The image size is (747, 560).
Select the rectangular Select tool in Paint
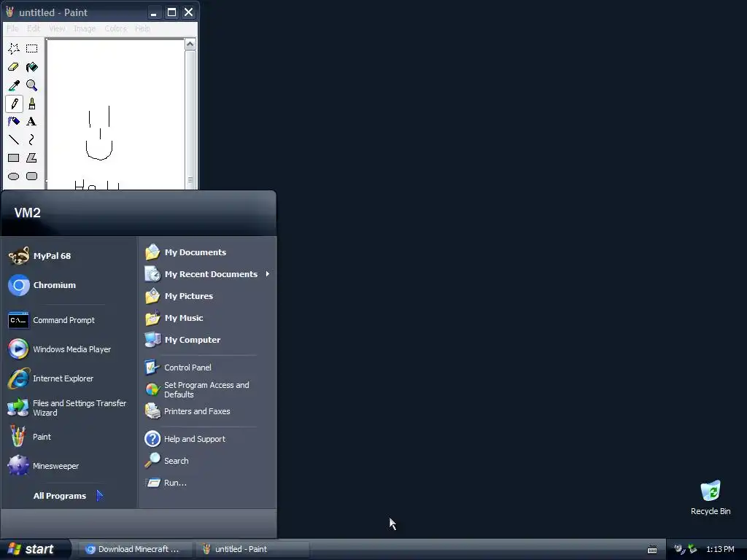(x=32, y=49)
